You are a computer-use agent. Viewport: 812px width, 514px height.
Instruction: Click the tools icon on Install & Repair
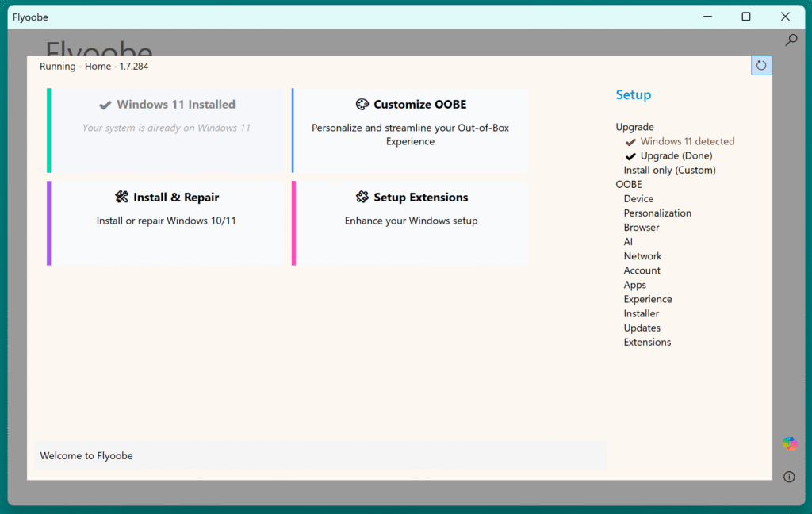(x=121, y=198)
